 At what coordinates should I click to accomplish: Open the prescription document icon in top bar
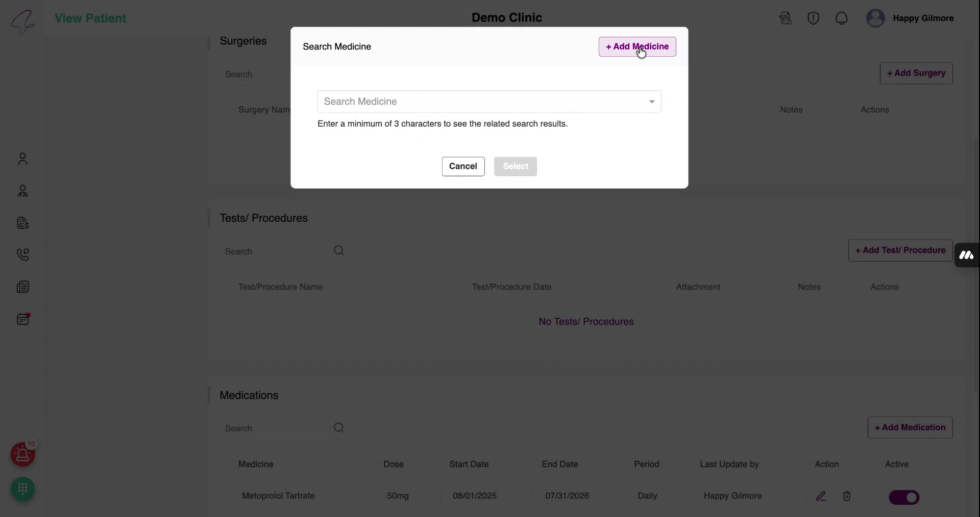point(786,18)
